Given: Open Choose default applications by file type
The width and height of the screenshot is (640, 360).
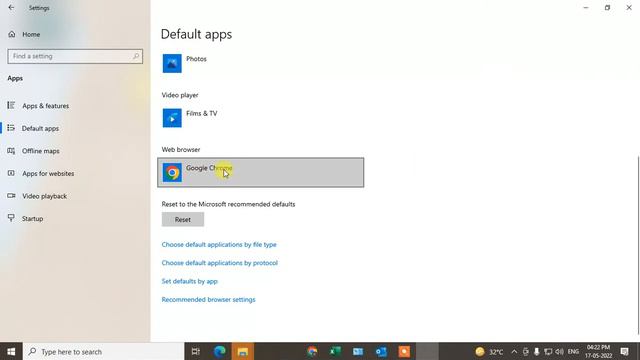Looking at the screenshot, I should pyautogui.click(x=219, y=244).
